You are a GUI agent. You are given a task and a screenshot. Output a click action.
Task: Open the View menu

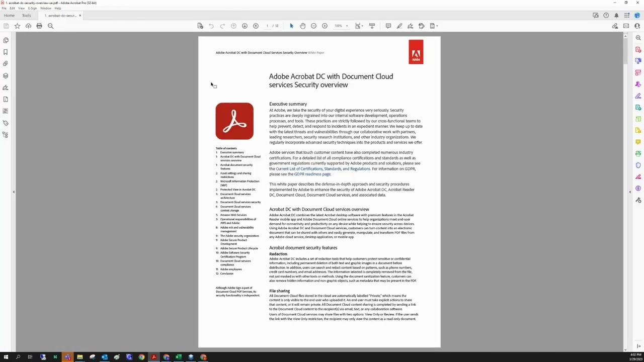pyautogui.click(x=22, y=9)
